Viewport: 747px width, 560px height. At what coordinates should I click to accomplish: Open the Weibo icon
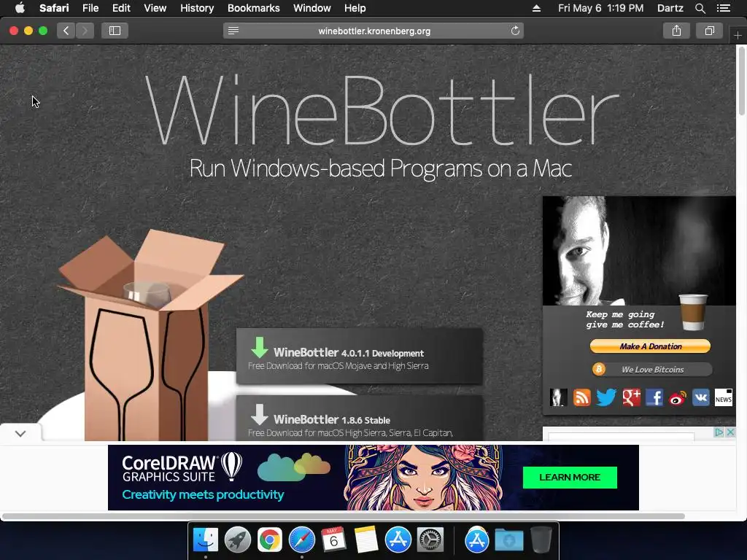click(x=678, y=397)
